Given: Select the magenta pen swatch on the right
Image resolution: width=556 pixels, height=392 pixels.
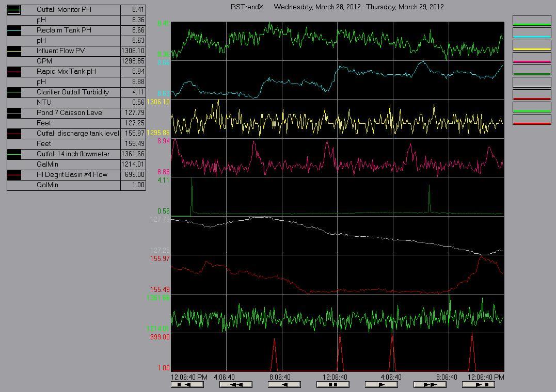Looking at the screenshot, I should pyautogui.click(x=532, y=57).
